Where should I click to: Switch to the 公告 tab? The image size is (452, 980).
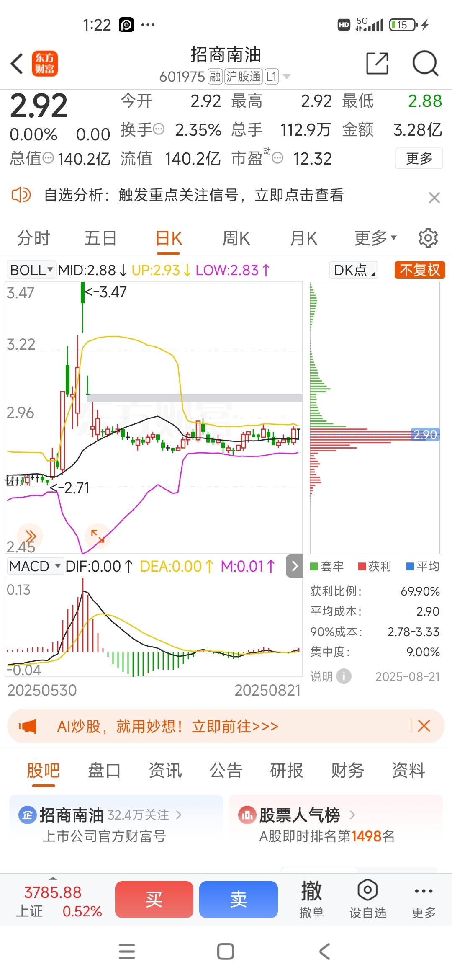pos(226,771)
